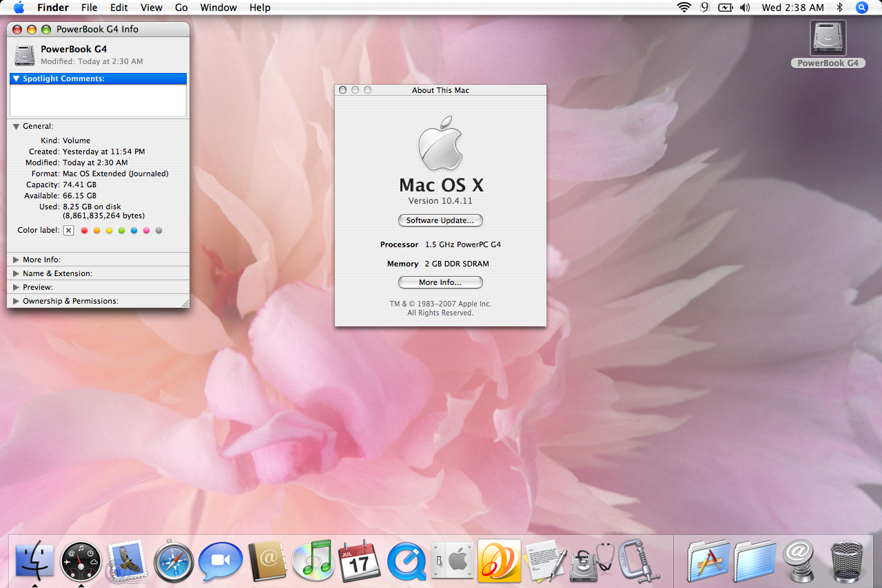Launch Disk Utility from the Dock

(592, 561)
